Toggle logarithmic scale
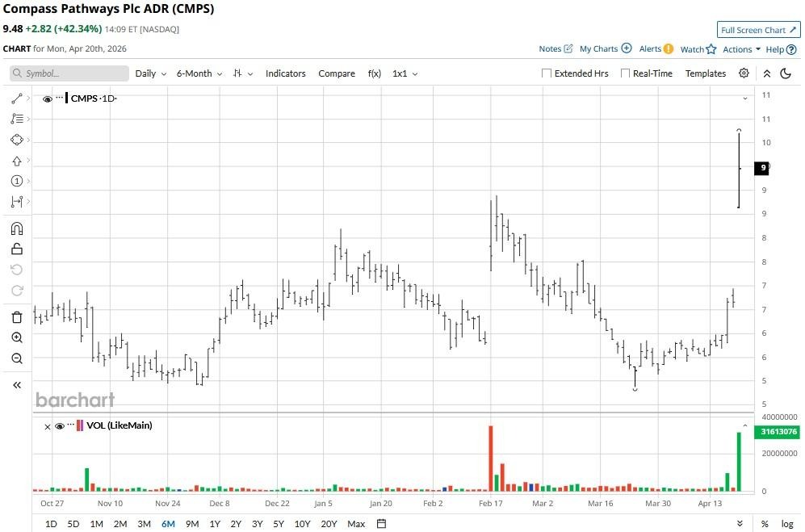Screen dimensions: 805x532 tap(787, 524)
